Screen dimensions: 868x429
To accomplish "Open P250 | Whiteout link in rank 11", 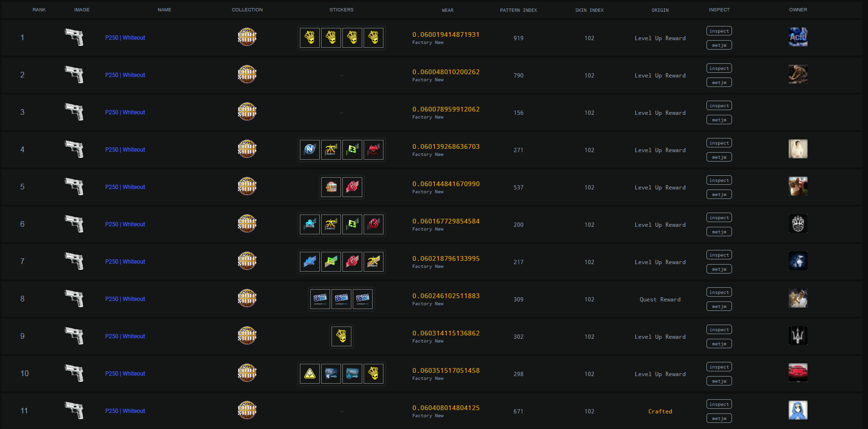I will click(x=125, y=411).
